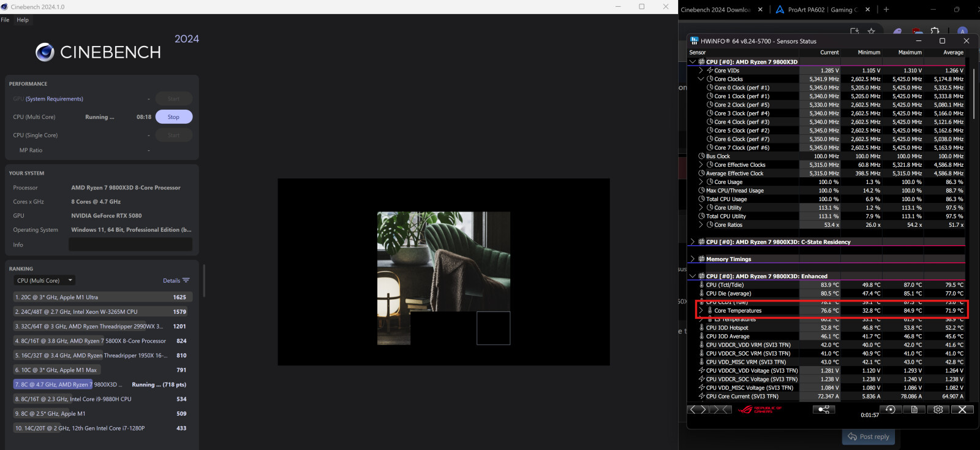The image size is (980, 450).
Task: Expand the C-State Residency section
Action: point(693,242)
